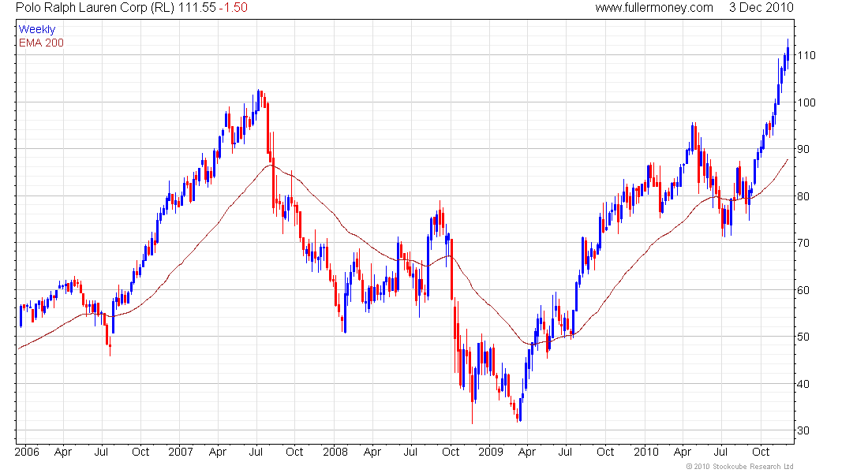Click the 40 price axis label

coord(803,384)
